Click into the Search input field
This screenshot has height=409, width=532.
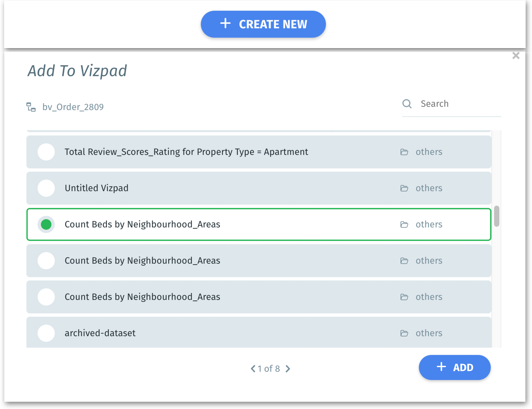[458, 104]
